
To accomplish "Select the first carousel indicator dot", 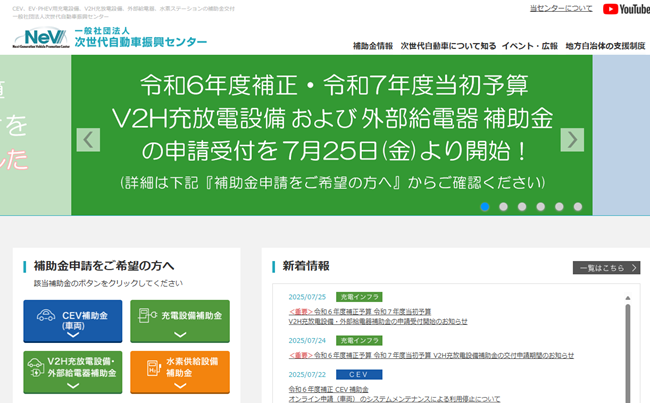I will pos(485,207).
